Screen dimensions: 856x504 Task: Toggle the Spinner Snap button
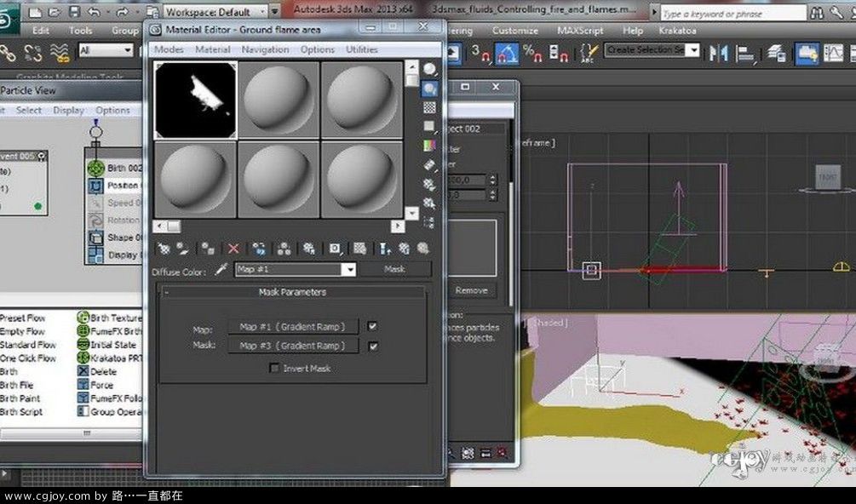click(559, 53)
